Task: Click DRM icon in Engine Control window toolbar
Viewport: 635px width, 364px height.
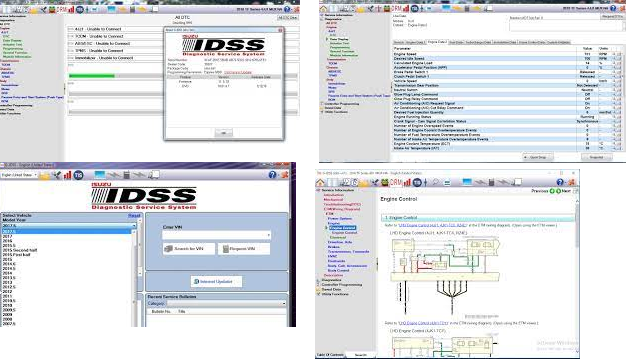Action: tap(396, 183)
